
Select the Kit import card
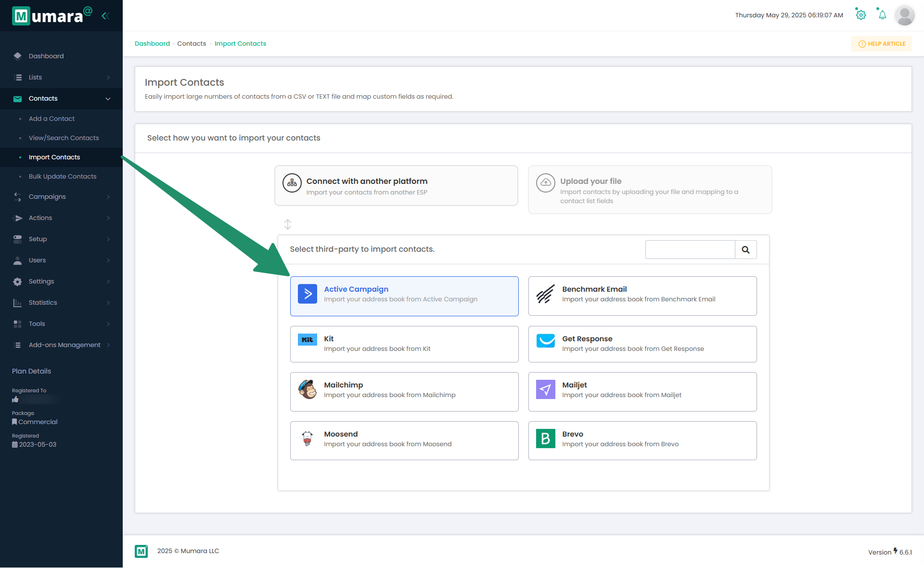(x=404, y=344)
